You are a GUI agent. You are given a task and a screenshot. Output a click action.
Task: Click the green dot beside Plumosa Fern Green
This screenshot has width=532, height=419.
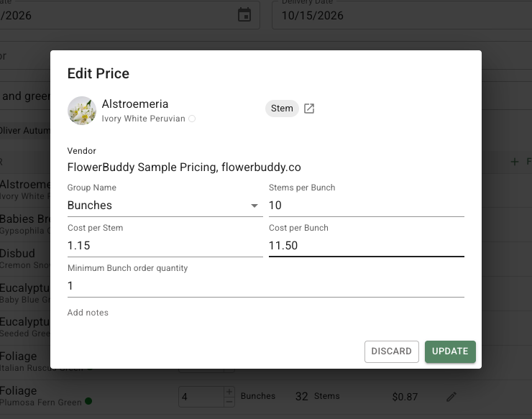[x=88, y=401]
